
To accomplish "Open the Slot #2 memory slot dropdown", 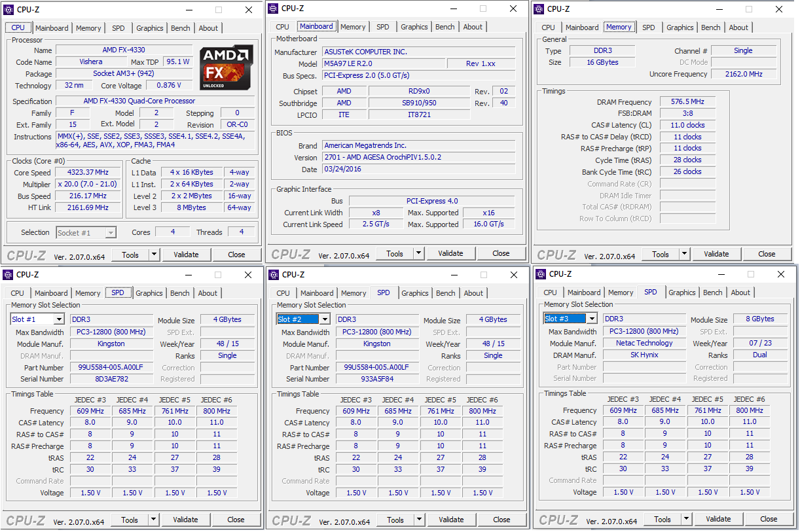I will click(x=324, y=319).
